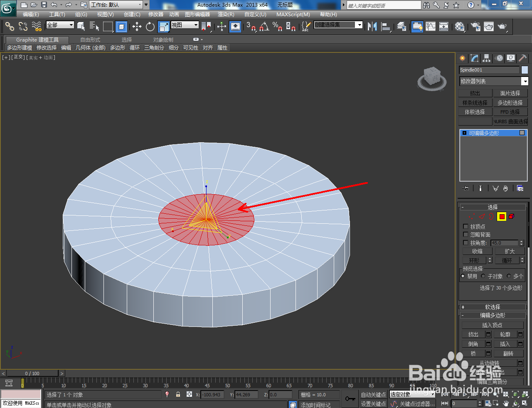Image resolution: width=532 pixels, height=408 pixels.
Task: Choose the Select and Rotate tool
Action: (150, 27)
